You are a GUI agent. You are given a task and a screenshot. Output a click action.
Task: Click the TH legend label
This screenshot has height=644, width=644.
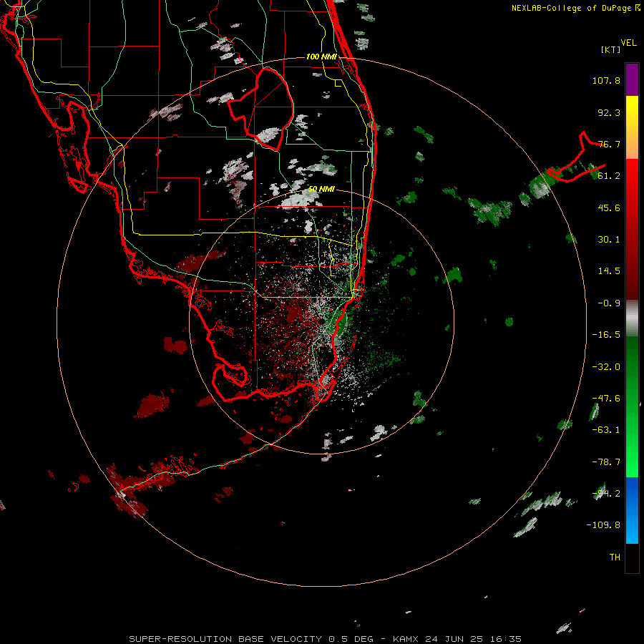pyautogui.click(x=615, y=557)
